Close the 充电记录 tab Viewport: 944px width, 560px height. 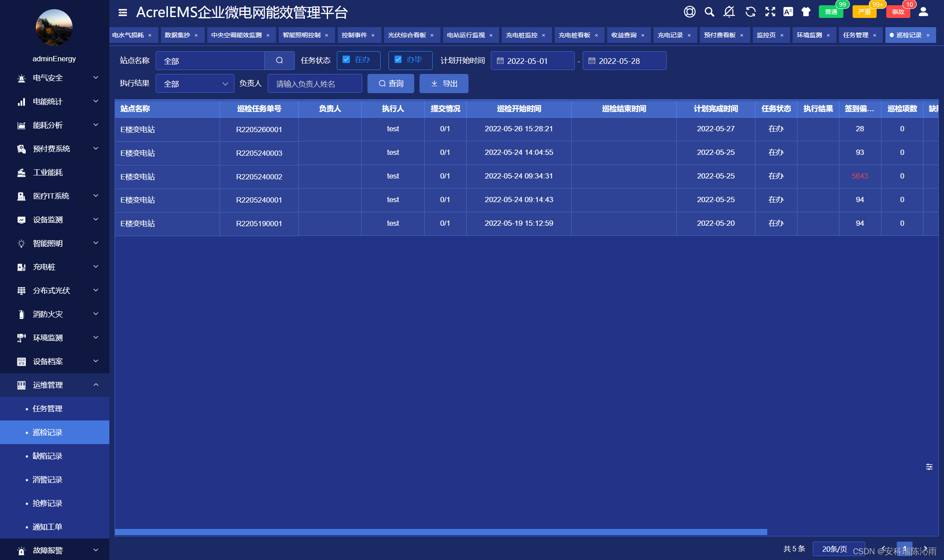pyautogui.click(x=690, y=35)
